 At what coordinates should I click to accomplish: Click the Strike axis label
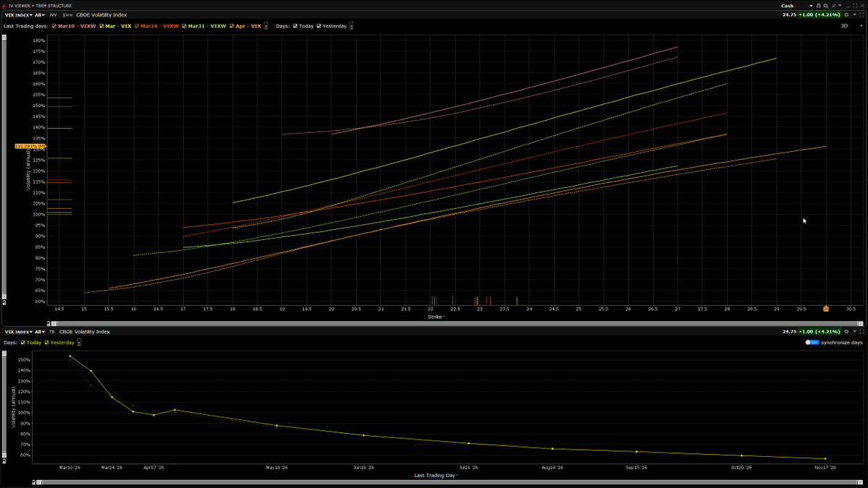[x=434, y=317]
